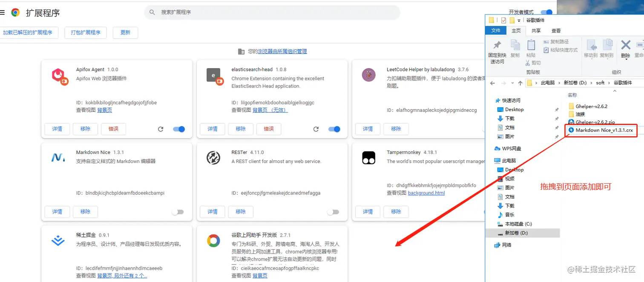The image size is (644, 282).
Task: Toggle 开发者模式 developer mode switch
Action: click(x=546, y=12)
